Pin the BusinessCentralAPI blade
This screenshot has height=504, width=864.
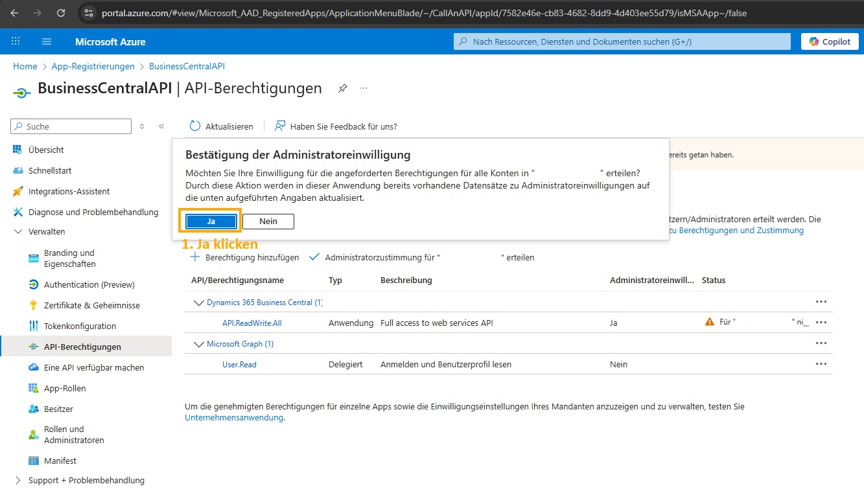pyautogui.click(x=343, y=88)
